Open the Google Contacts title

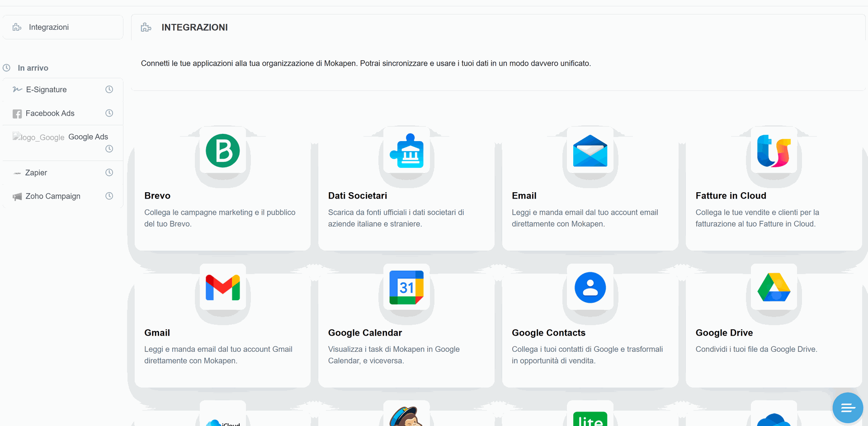[548, 333]
